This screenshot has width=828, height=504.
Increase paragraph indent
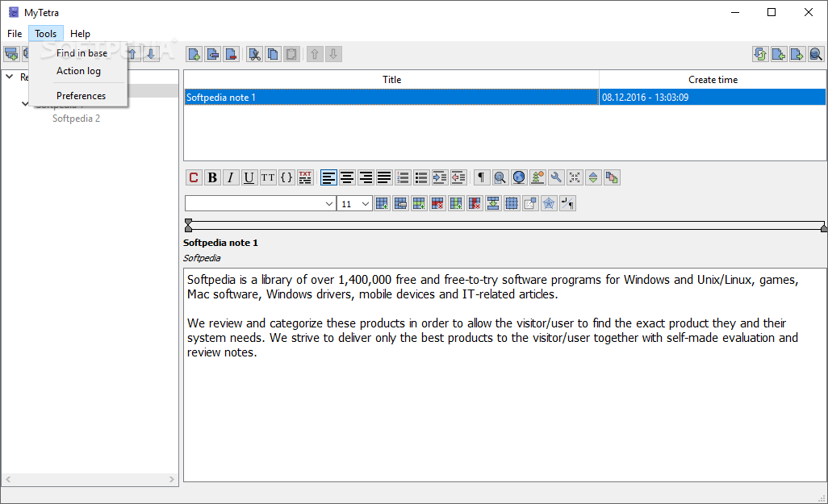[x=439, y=177]
